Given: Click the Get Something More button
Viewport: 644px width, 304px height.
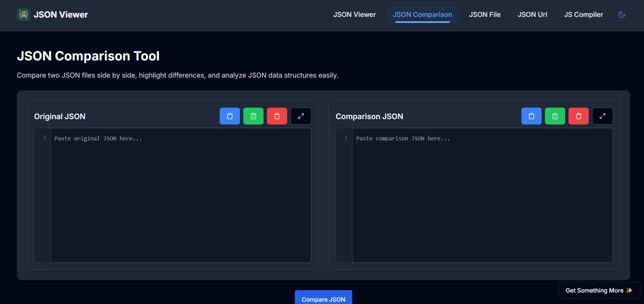Looking at the screenshot, I should [599, 290].
